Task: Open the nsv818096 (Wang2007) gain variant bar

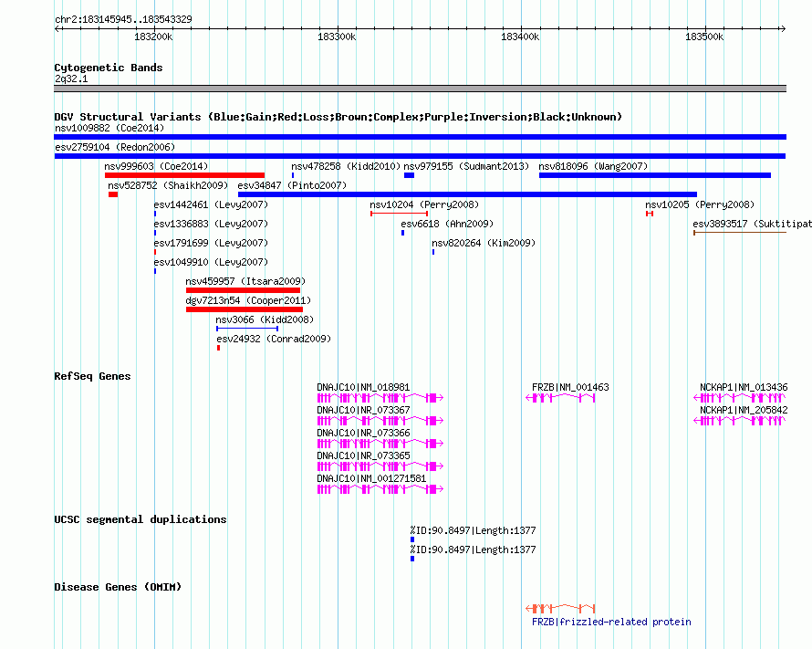Action: pyautogui.click(x=654, y=175)
